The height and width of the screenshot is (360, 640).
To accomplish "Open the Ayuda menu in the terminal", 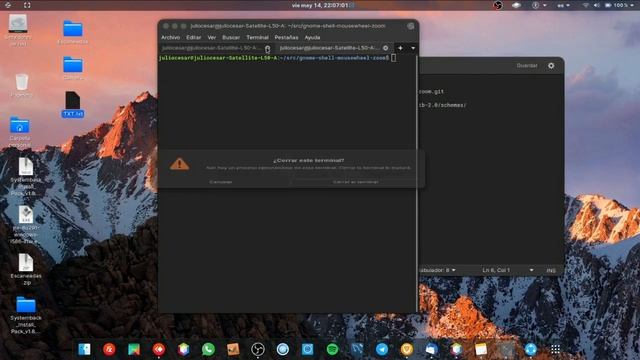I will click(312, 37).
